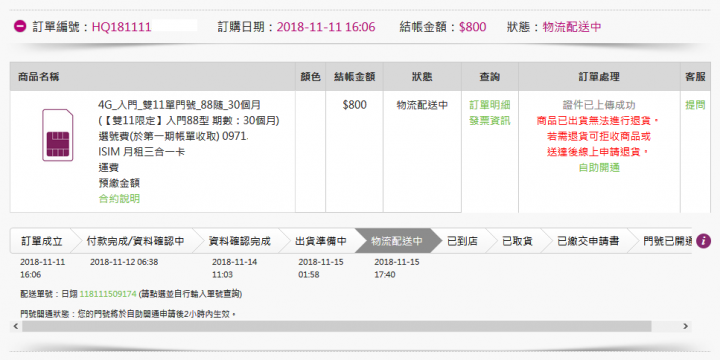Select the 物流配送中 progress step

pyautogui.click(x=396, y=241)
